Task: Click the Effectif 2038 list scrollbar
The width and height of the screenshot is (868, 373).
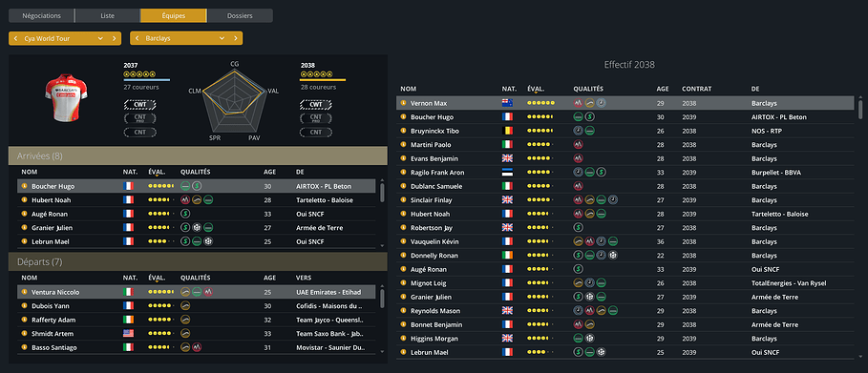Action: click(859, 109)
